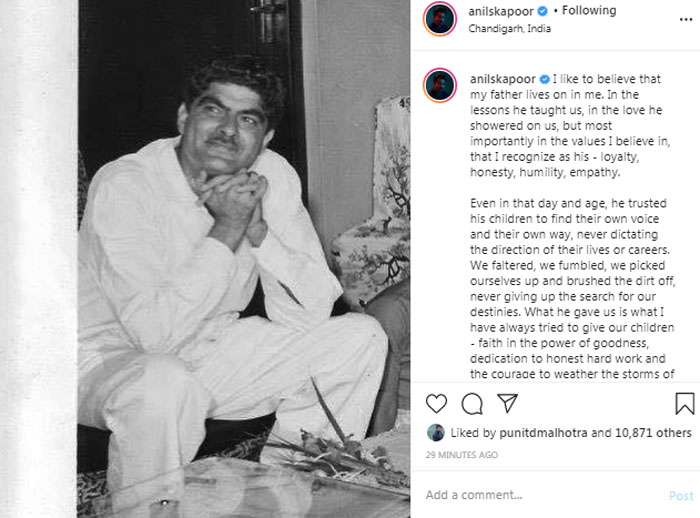The width and height of the screenshot is (700, 518).
Task: Open the header profile picture of anilskapoor
Action: (440, 19)
